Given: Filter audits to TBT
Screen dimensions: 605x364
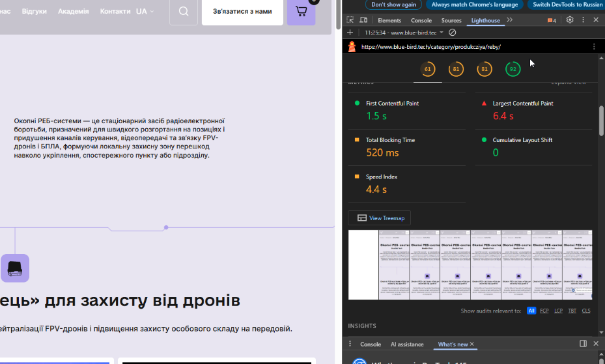Looking at the screenshot, I should click(x=572, y=311).
